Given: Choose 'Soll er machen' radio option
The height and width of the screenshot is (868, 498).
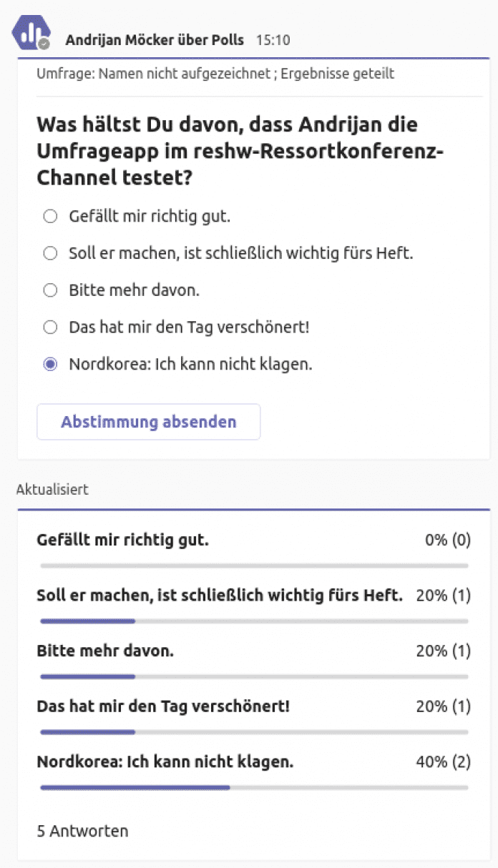Looking at the screenshot, I should pos(50,253).
